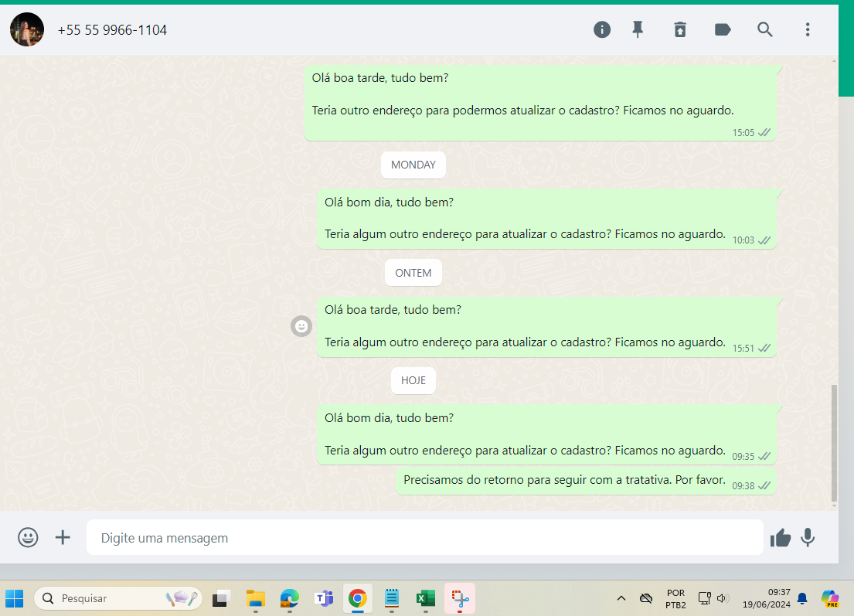Click the phone number +55 55 9966-1104
The height and width of the screenshot is (616, 854).
pyautogui.click(x=112, y=30)
